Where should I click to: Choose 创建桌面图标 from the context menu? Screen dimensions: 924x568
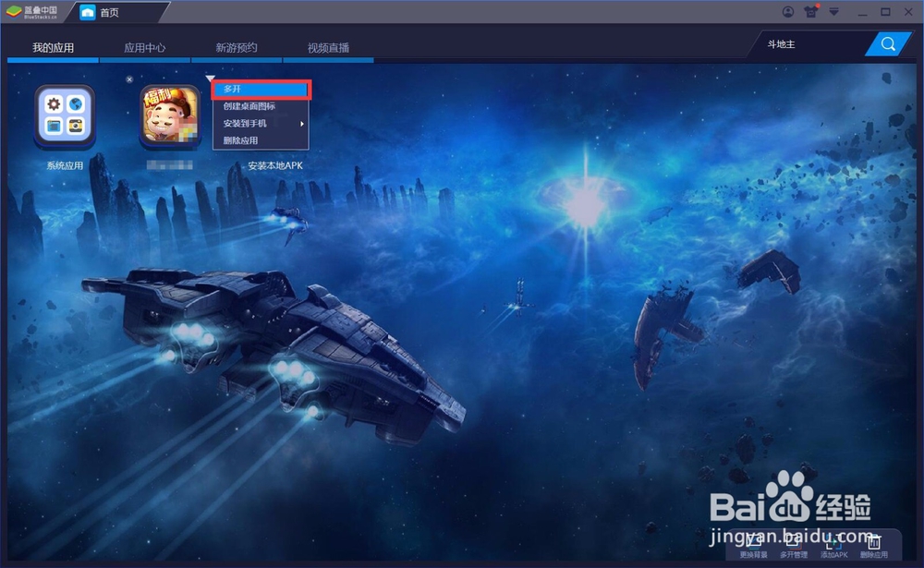(x=261, y=106)
